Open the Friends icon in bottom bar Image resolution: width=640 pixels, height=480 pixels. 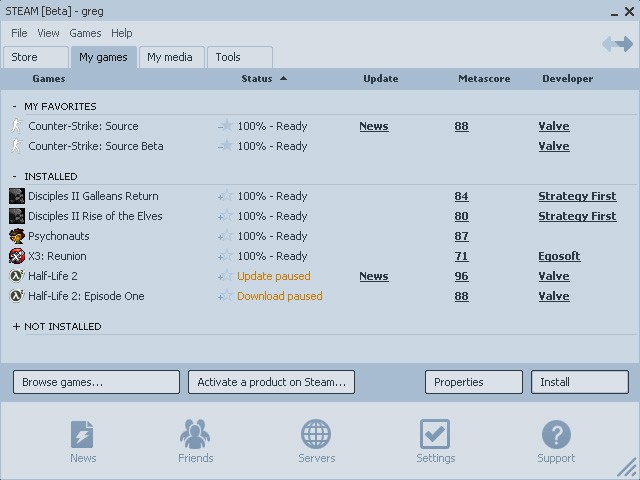pos(195,434)
